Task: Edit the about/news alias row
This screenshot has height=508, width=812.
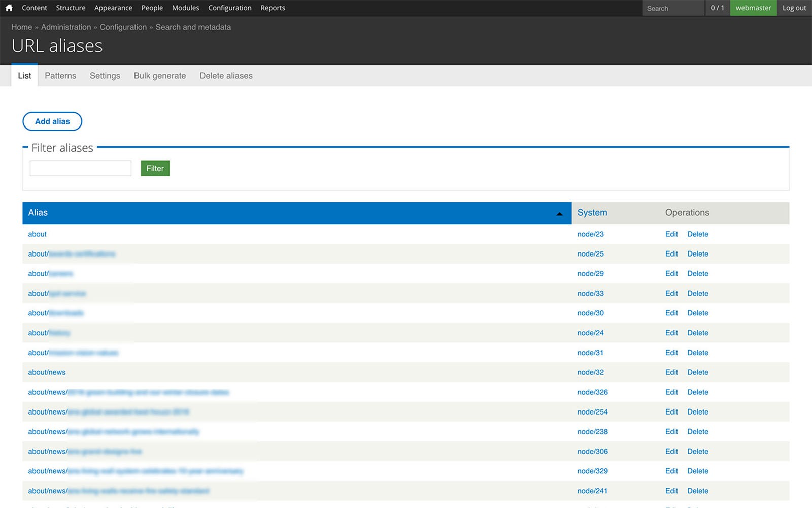Action: tap(671, 372)
